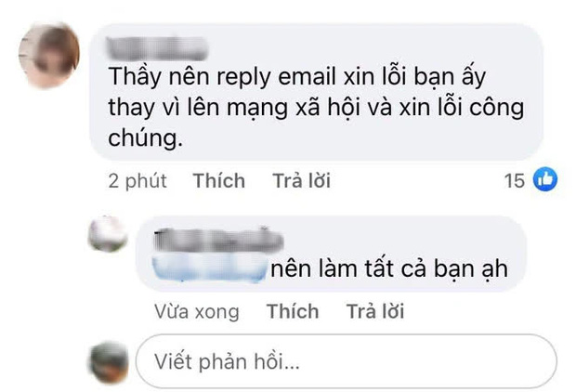Viewport: 576px width, 392px height.
Task: Like the first comment with Thích
Action: pos(219,181)
